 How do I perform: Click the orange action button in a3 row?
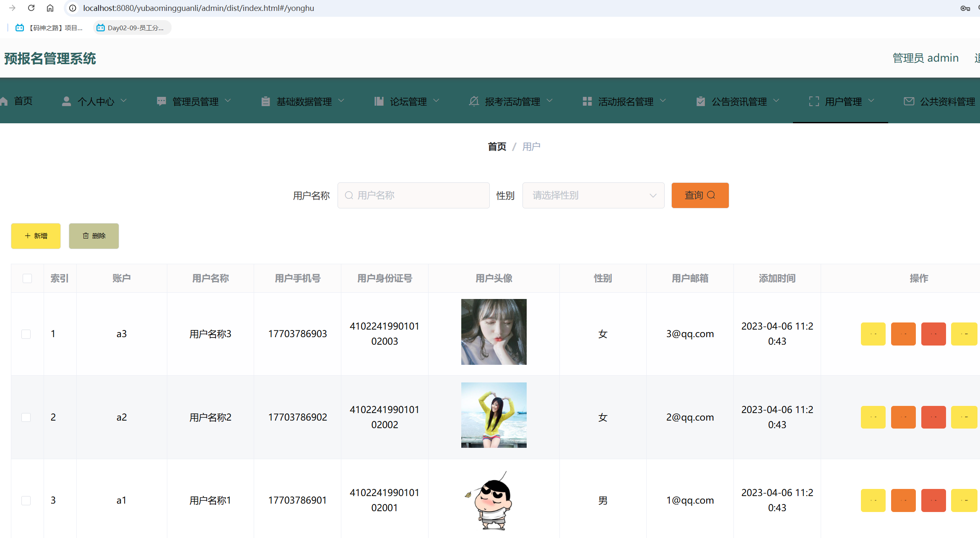(903, 334)
